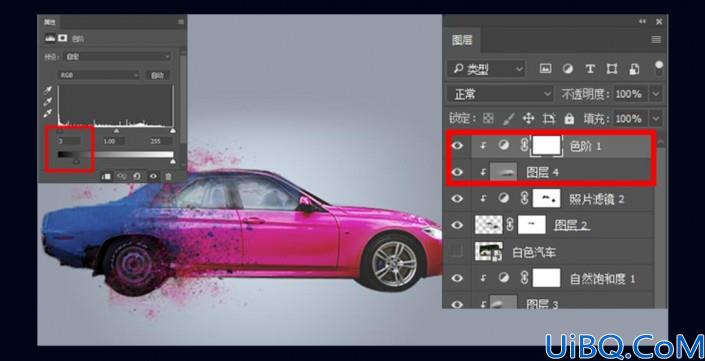Viewport: 705px width, 361px height.
Task: Hide the 图层 3 layer
Action: coord(457,304)
